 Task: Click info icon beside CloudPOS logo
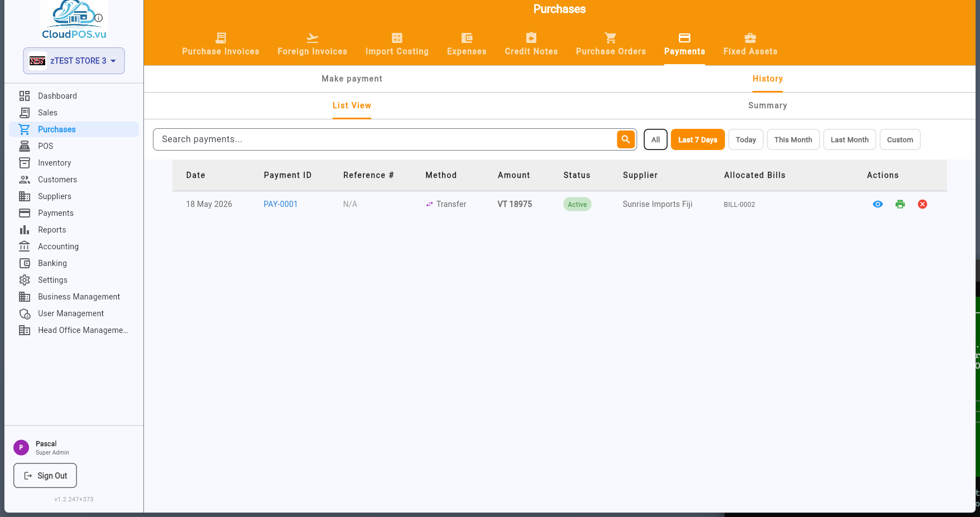[99, 18]
